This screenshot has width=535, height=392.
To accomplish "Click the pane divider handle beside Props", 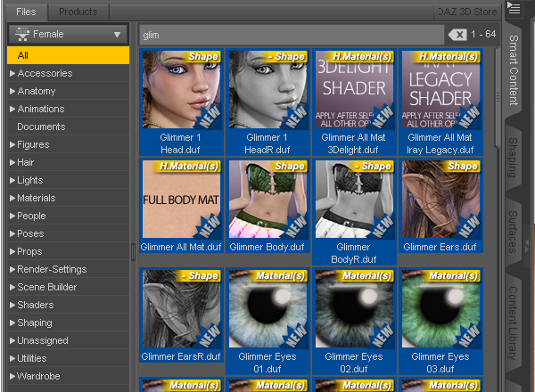I will coord(133,251).
